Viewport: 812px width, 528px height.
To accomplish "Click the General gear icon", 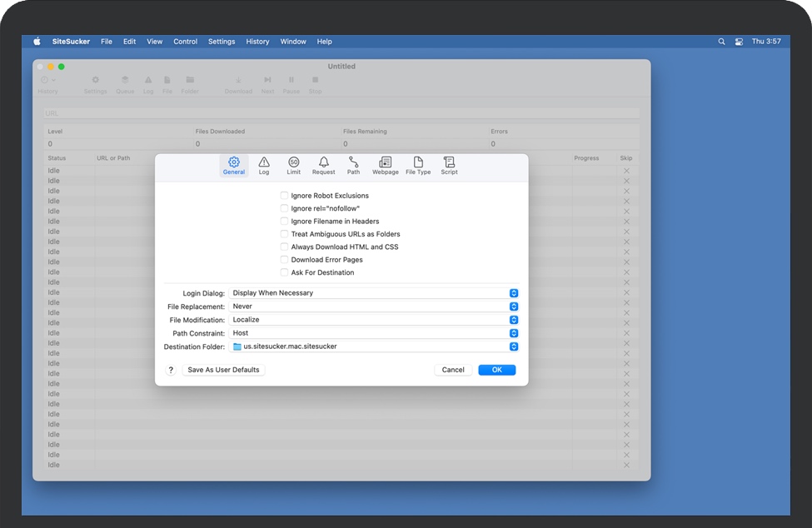I will (x=234, y=165).
